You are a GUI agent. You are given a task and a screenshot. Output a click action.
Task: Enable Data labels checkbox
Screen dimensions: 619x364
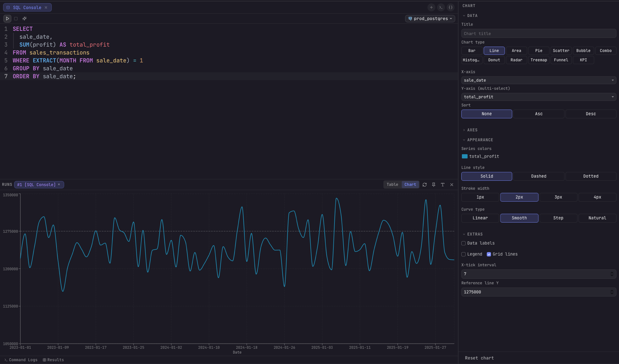pyautogui.click(x=463, y=243)
